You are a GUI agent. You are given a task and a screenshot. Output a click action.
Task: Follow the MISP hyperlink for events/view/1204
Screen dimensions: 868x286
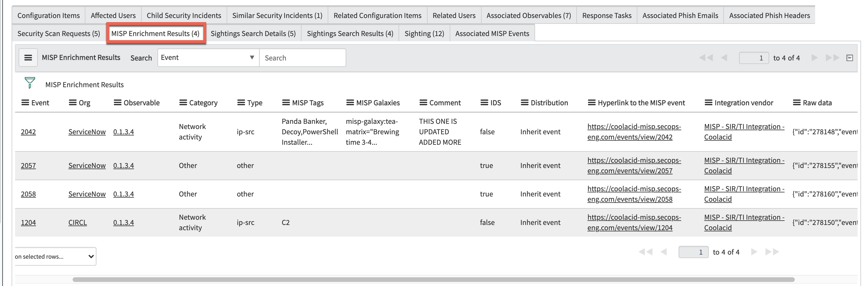point(634,223)
